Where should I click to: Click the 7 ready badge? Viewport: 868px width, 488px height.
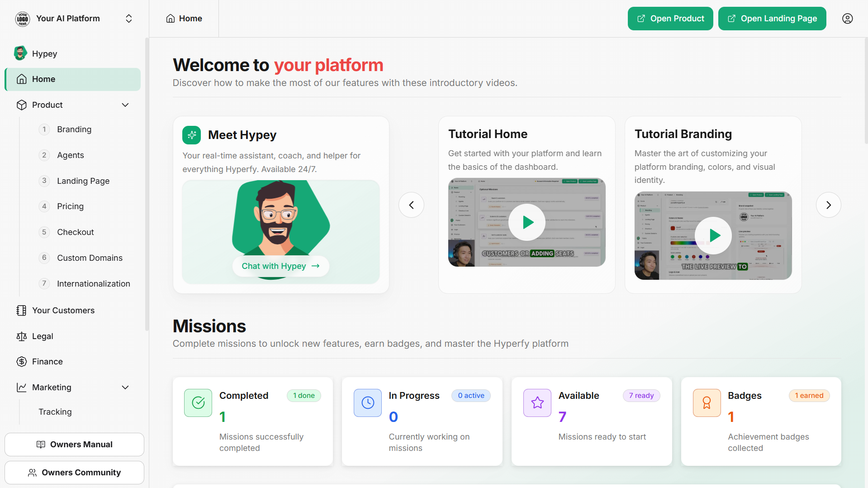pos(641,396)
